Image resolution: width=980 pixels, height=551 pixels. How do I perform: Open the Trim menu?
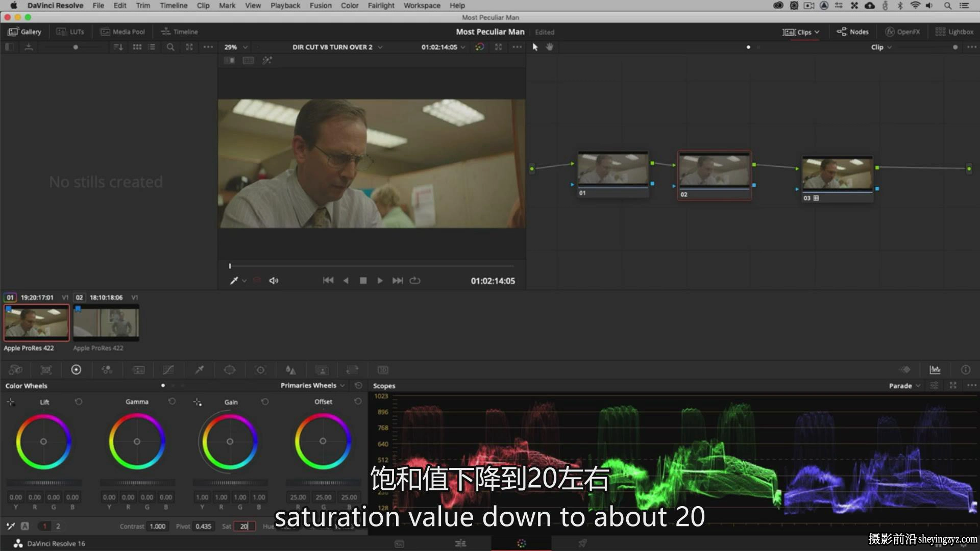click(x=143, y=6)
